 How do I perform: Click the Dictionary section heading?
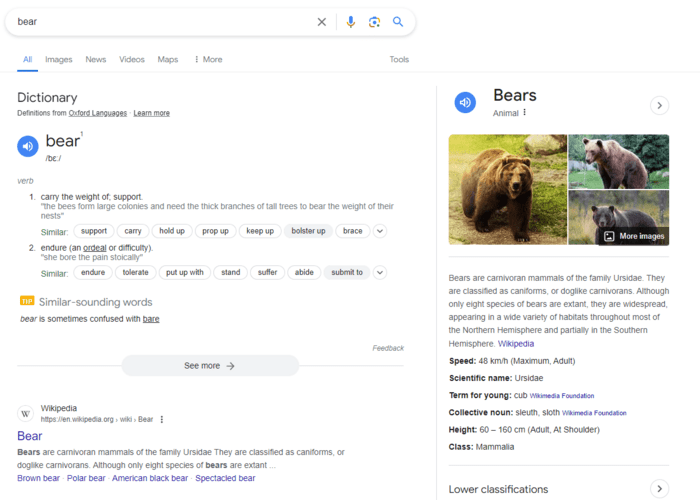47,97
